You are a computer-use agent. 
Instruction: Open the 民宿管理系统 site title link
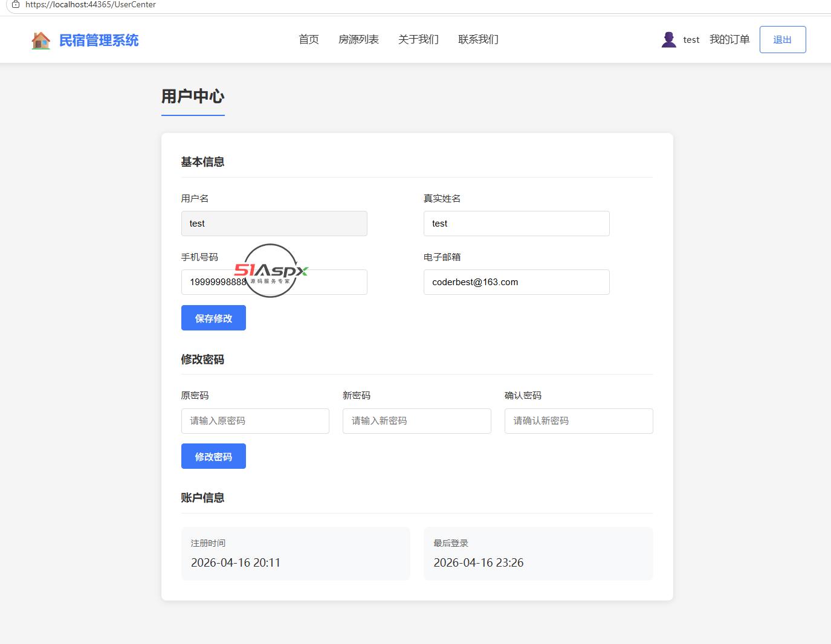tap(99, 40)
